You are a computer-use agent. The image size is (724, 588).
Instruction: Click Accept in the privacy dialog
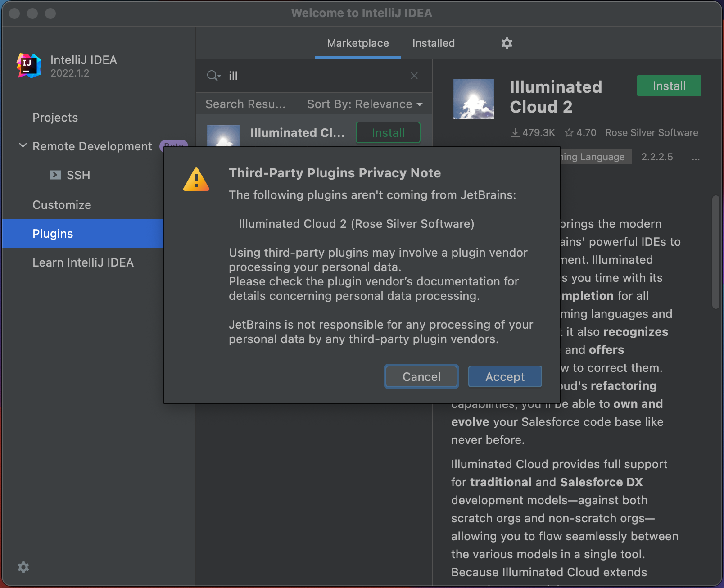coord(505,376)
